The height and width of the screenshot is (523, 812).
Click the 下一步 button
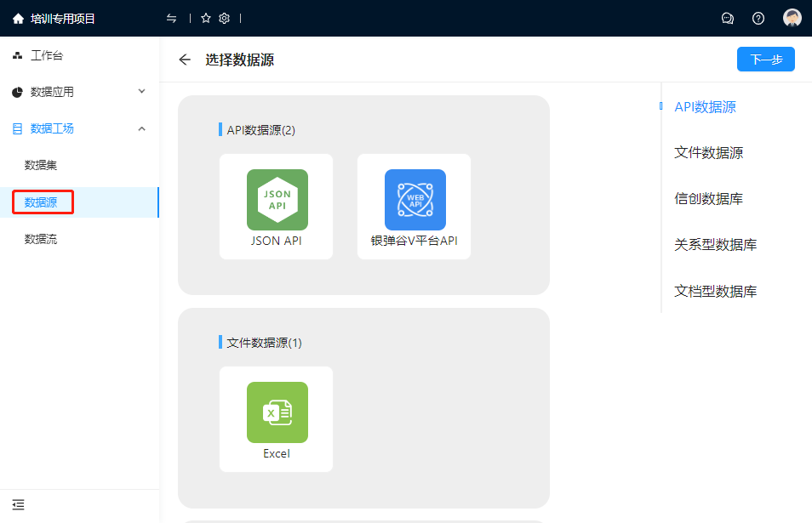pos(765,60)
